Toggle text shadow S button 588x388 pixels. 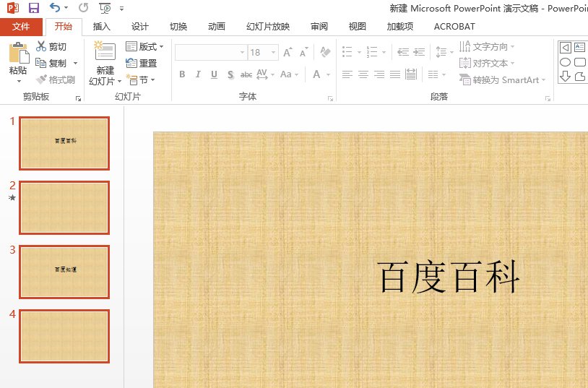(x=230, y=74)
